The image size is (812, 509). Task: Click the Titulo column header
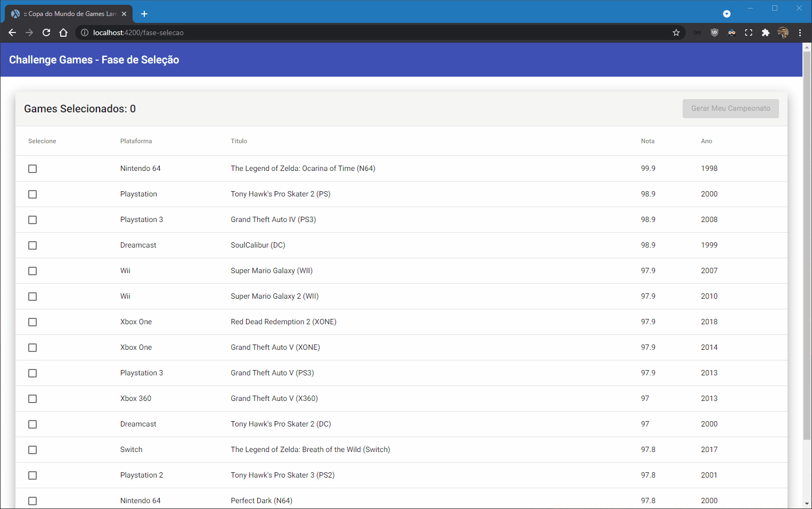point(239,141)
